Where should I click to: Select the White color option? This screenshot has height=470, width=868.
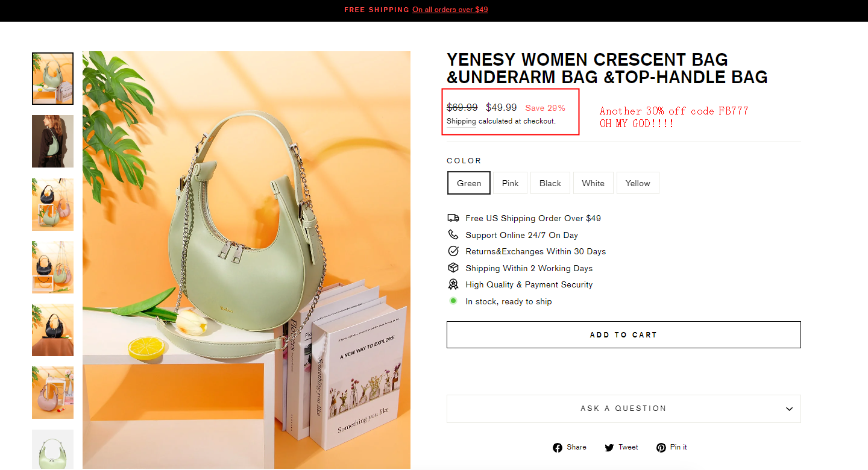pyautogui.click(x=593, y=183)
